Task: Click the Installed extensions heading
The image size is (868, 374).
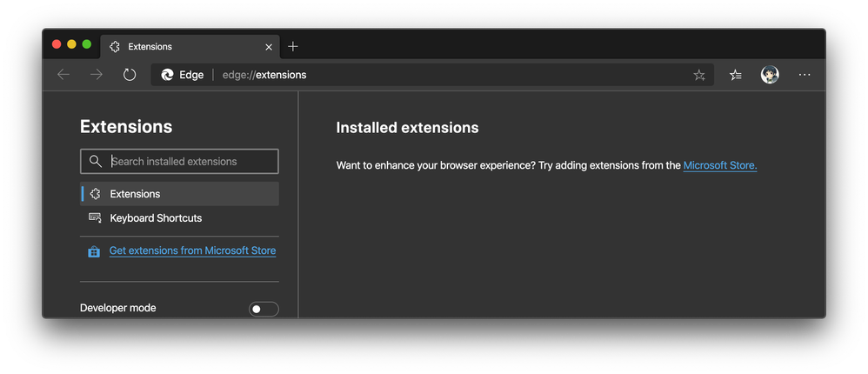Action: pos(407,128)
